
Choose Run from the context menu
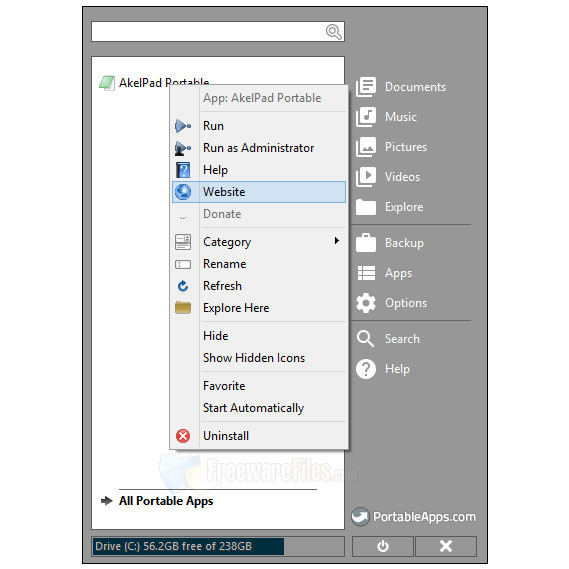tap(259, 126)
